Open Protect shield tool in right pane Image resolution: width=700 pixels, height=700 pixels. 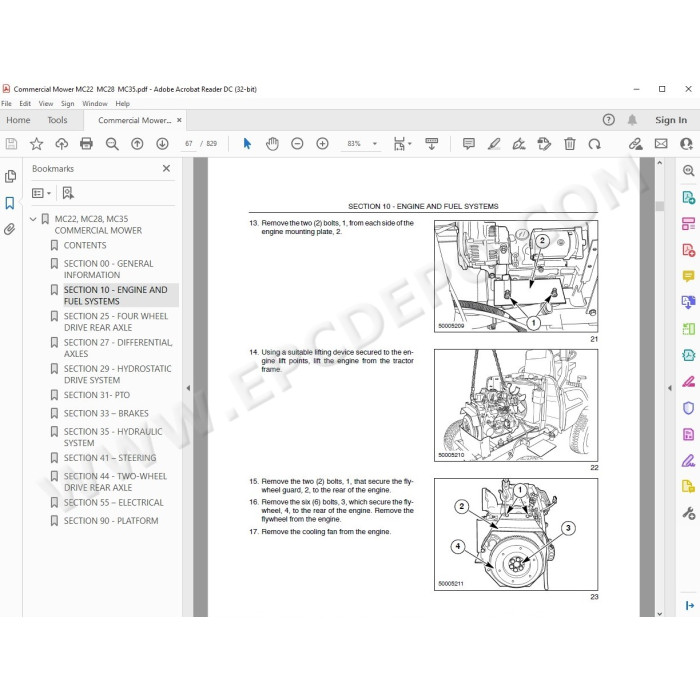(x=688, y=408)
